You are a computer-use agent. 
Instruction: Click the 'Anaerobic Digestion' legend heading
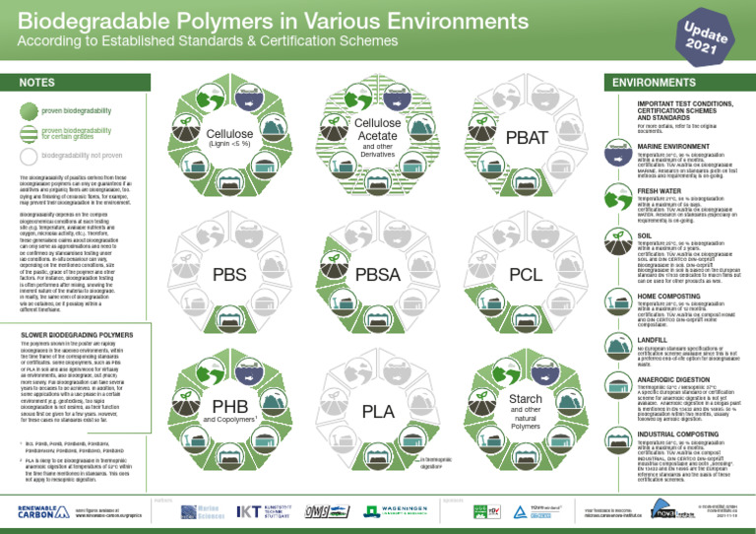point(673,379)
